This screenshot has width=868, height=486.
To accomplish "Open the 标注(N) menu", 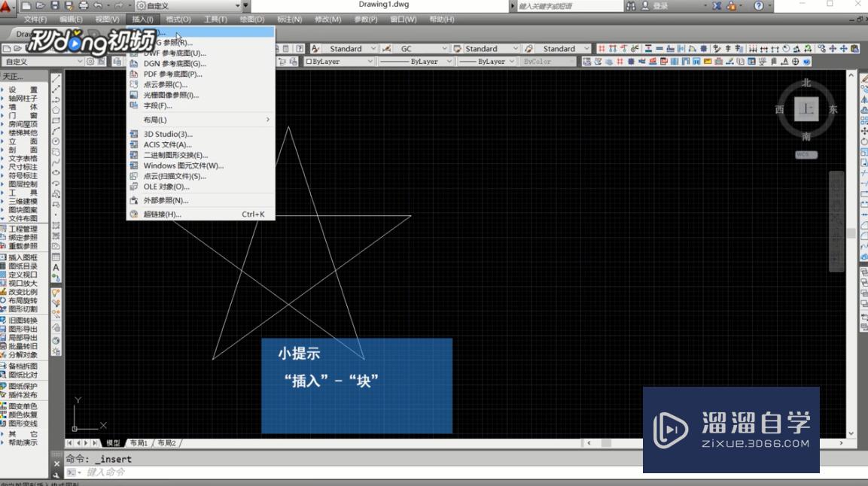I will click(x=290, y=20).
